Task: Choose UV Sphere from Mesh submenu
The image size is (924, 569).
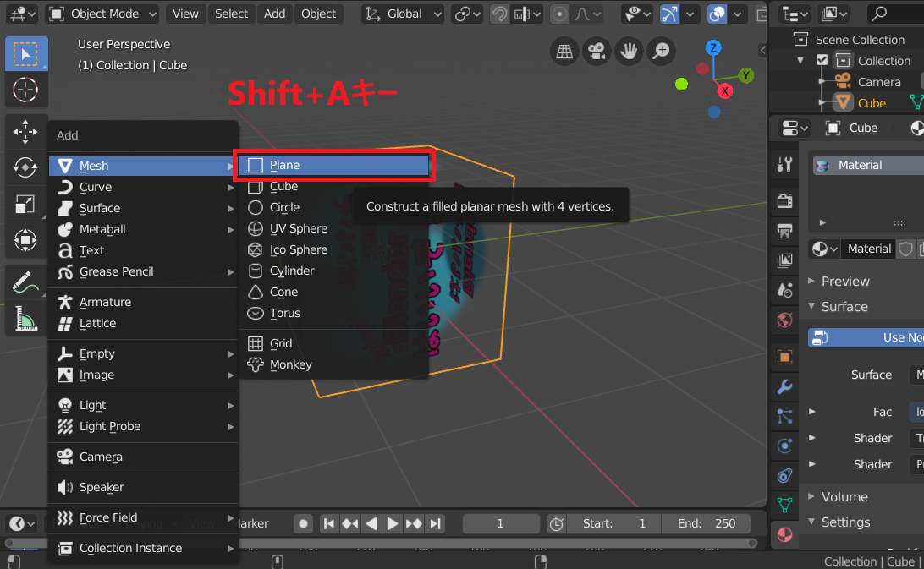Action: [x=334, y=228]
